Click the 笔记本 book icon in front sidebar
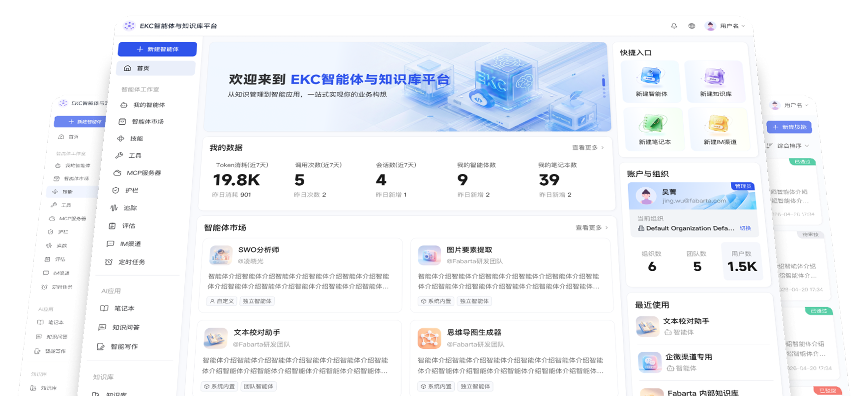 pyautogui.click(x=104, y=309)
